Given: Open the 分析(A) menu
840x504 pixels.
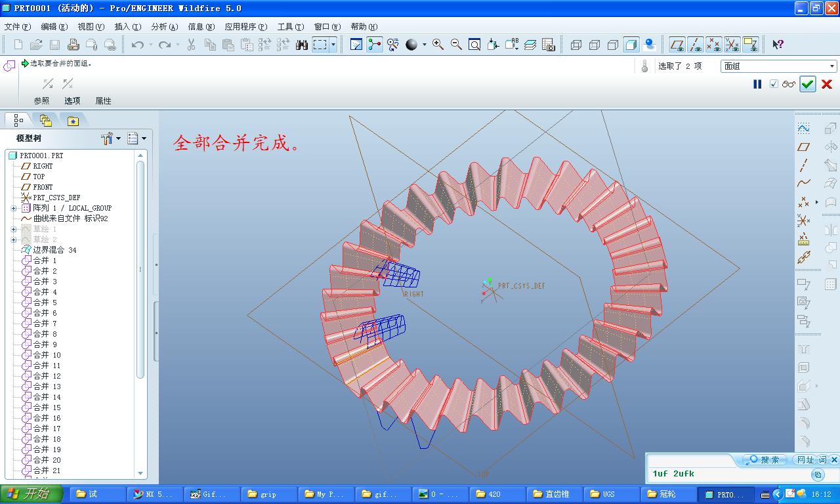Looking at the screenshot, I should (x=164, y=27).
